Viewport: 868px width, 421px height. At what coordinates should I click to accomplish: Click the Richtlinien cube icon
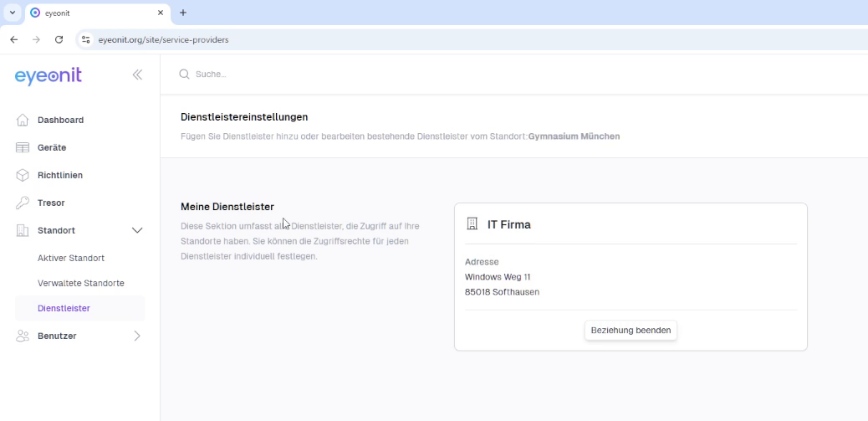point(23,175)
